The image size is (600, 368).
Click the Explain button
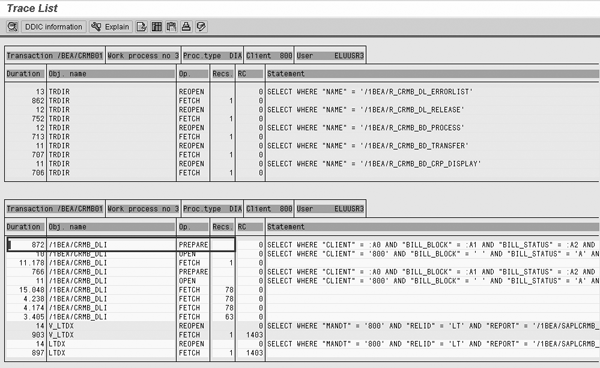(111, 27)
